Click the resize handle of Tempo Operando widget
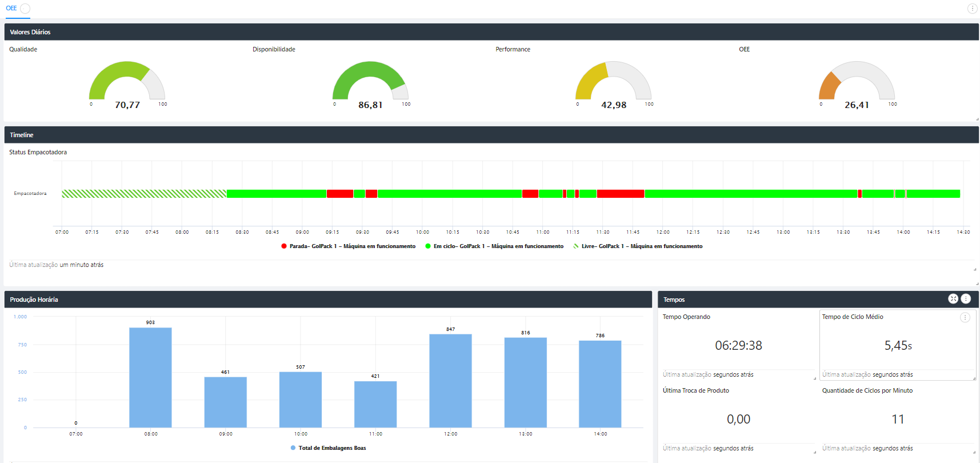This screenshot has width=980, height=463. 814,378
